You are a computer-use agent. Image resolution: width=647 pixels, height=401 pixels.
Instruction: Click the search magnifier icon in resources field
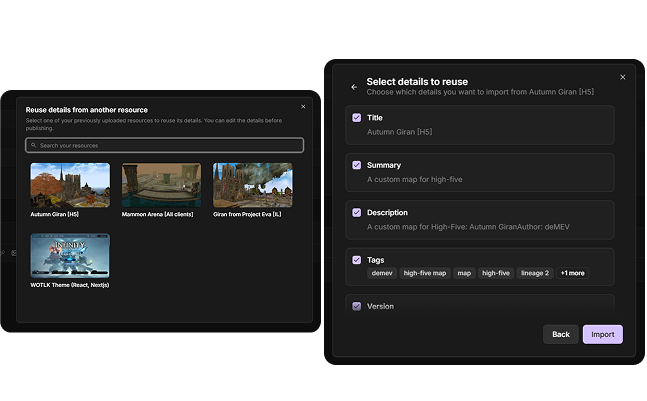[34, 145]
